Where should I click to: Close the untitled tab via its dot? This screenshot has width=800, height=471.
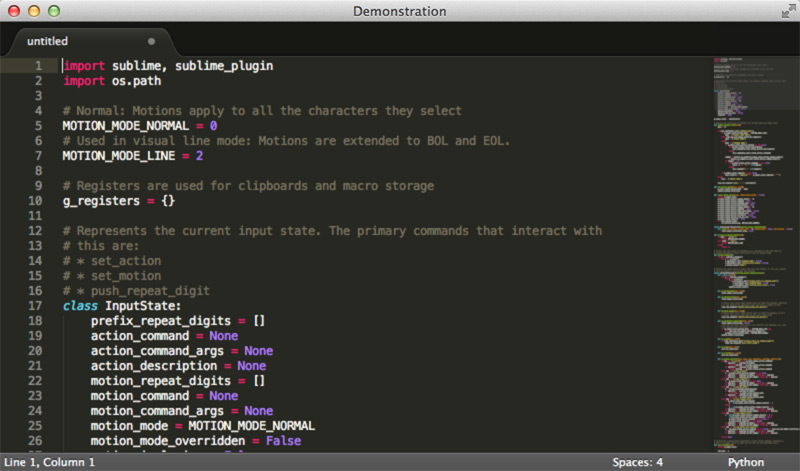[152, 41]
